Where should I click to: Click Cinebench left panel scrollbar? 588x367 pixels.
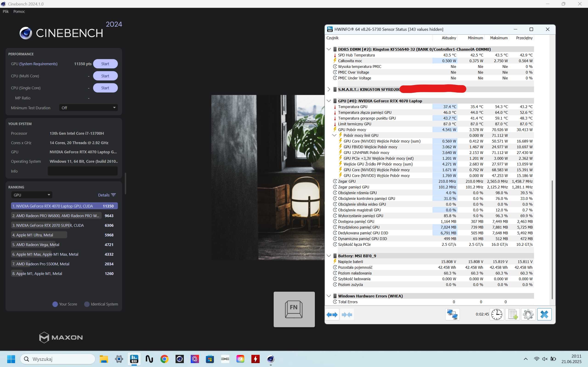(125, 183)
